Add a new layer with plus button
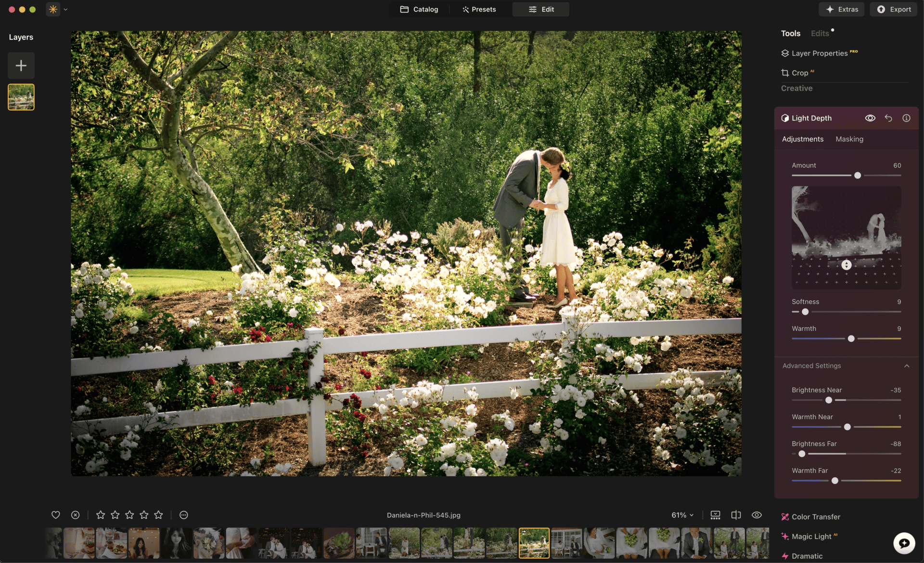Viewport: 924px width, 563px height. 21,65
